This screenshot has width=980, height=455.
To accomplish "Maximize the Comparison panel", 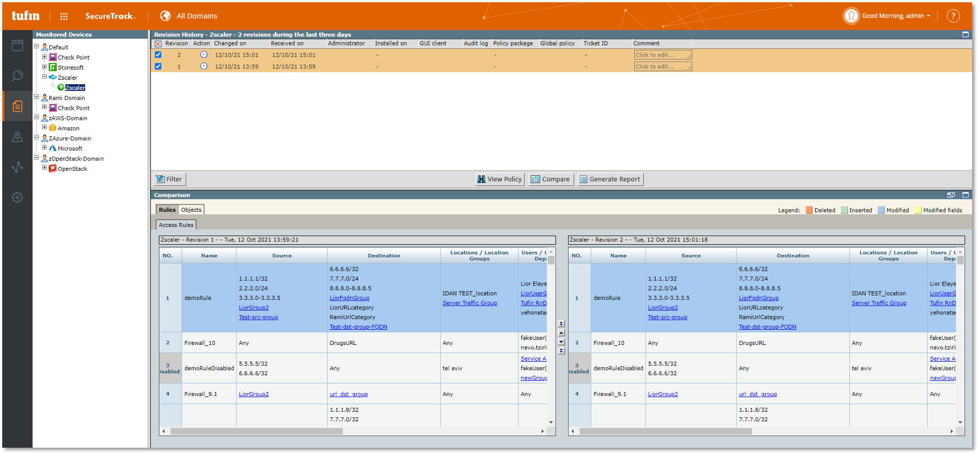I will (x=965, y=195).
